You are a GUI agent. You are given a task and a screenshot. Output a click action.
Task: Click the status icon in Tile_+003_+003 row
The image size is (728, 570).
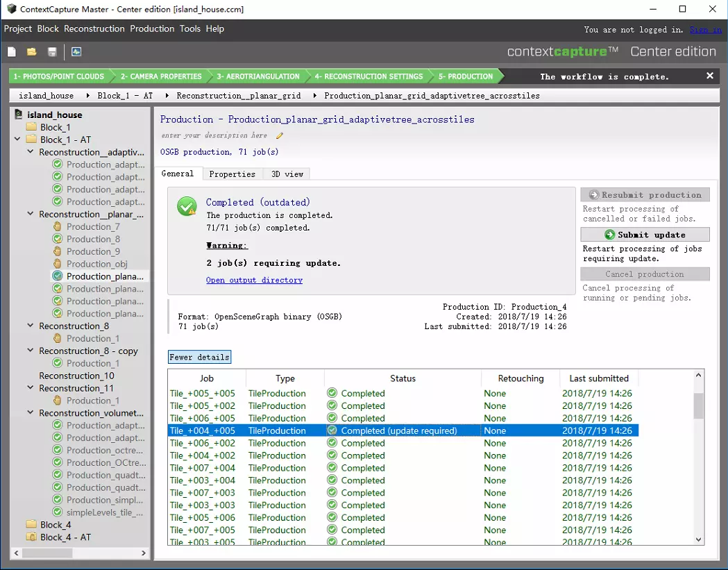coord(332,505)
